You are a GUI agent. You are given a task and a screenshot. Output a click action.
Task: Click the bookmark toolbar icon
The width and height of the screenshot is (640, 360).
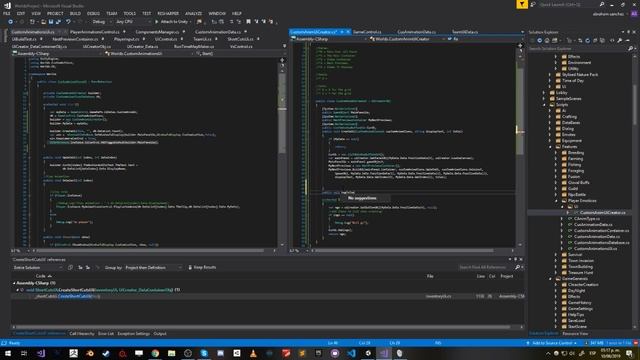(x=248, y=22)
